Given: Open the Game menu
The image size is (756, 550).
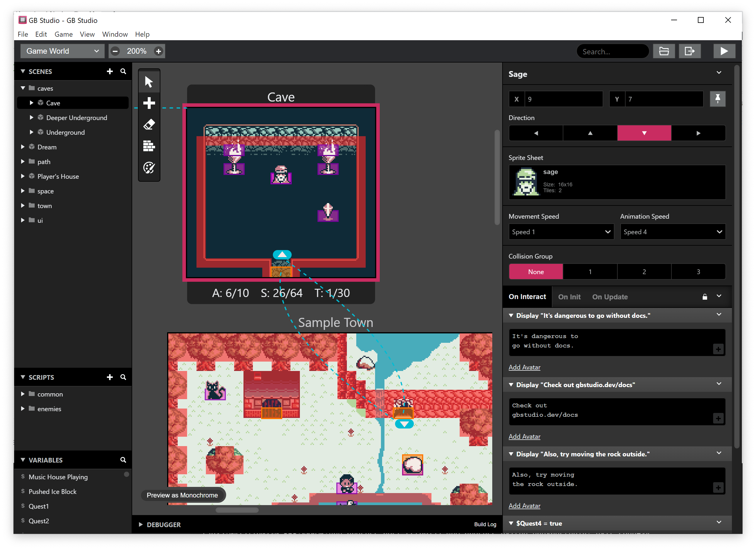Looking at the screenshot, I should pos(63,34).
